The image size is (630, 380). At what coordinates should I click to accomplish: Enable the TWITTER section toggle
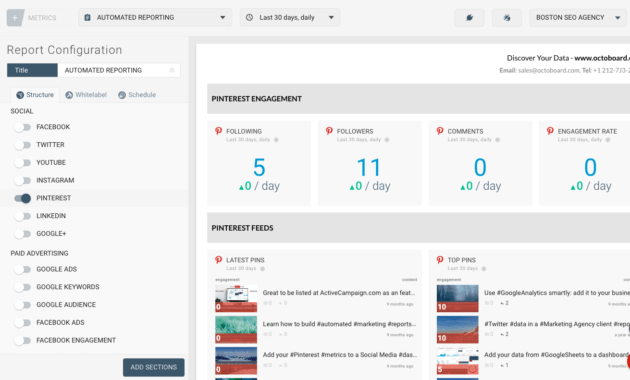pos(22,145)
